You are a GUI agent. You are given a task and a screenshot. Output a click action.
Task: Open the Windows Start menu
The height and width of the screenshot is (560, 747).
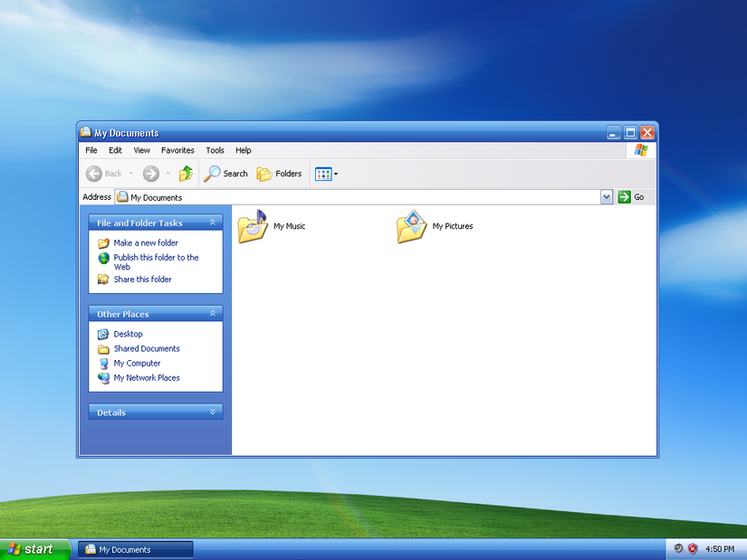(34, 549)
